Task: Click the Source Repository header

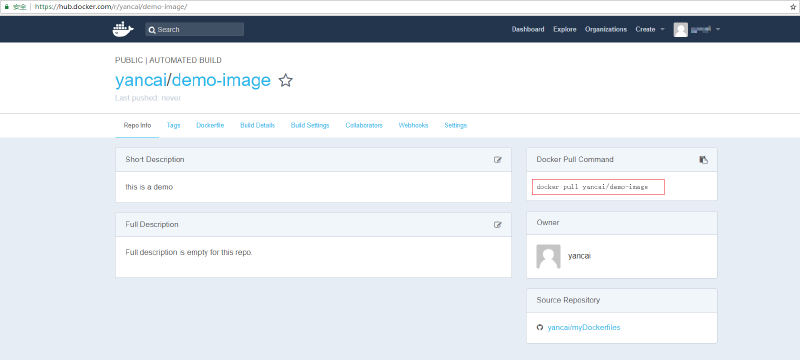Action: 568,300
